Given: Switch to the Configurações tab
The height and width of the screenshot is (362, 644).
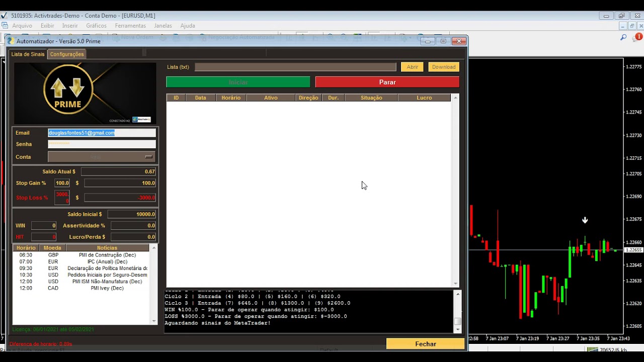Looking at the screenshot, I should [67, 54].
